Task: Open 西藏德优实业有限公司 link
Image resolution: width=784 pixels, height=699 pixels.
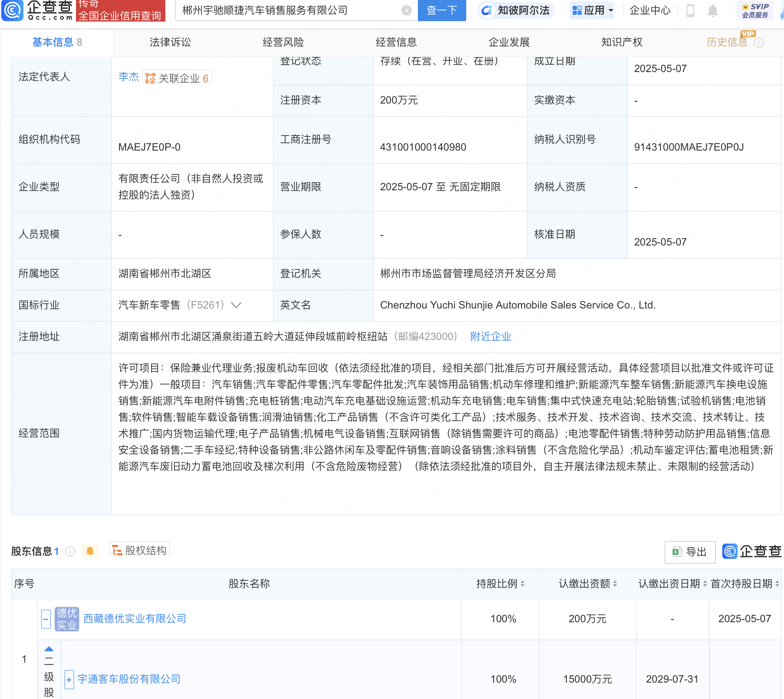Action: (135, 619)
